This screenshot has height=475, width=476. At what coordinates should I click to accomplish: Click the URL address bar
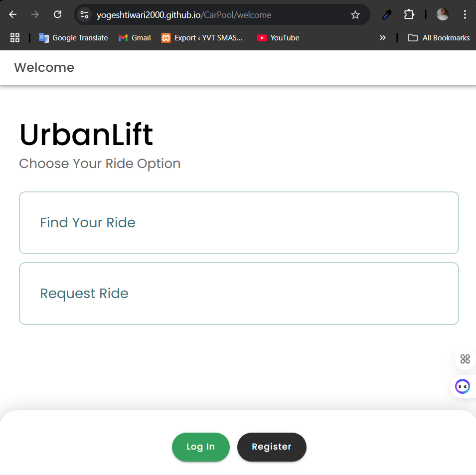click(219, 15)
